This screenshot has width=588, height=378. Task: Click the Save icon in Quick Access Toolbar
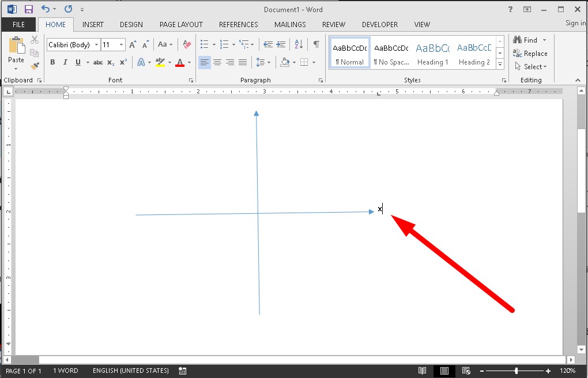[28, 9]
